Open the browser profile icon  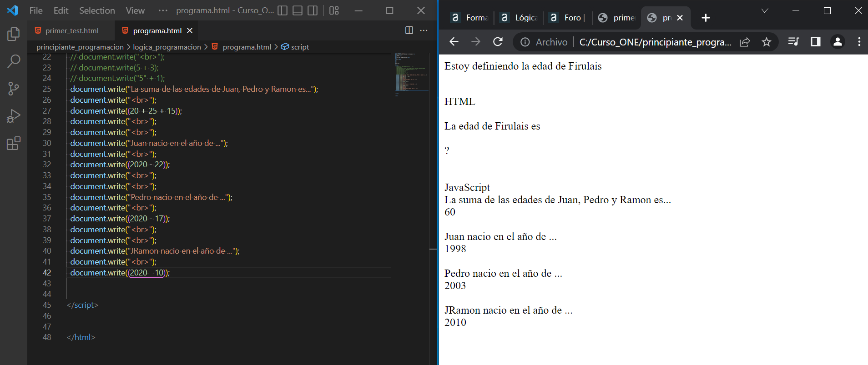point(838,42)
